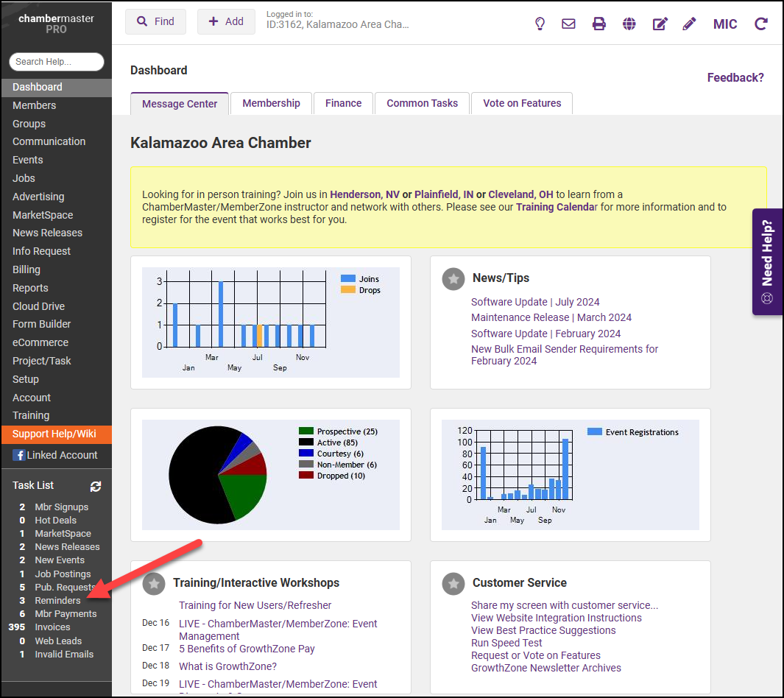Click the green Prospective legend swatch
784x698 pixels.
tap(306, 431)
